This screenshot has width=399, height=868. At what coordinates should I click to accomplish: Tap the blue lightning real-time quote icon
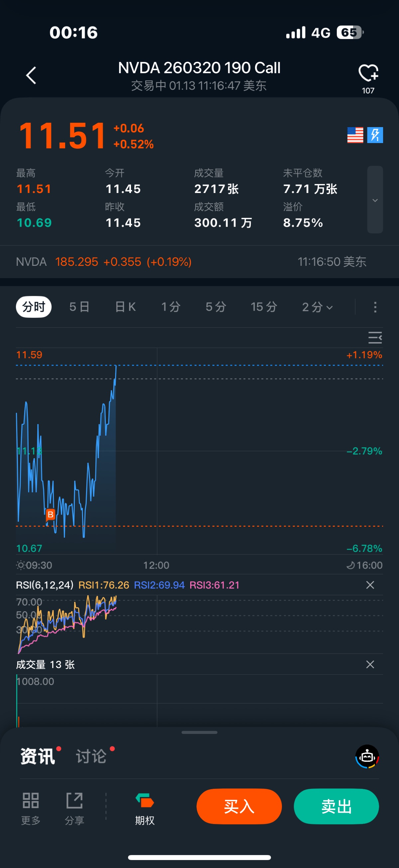tap(375, 135)
